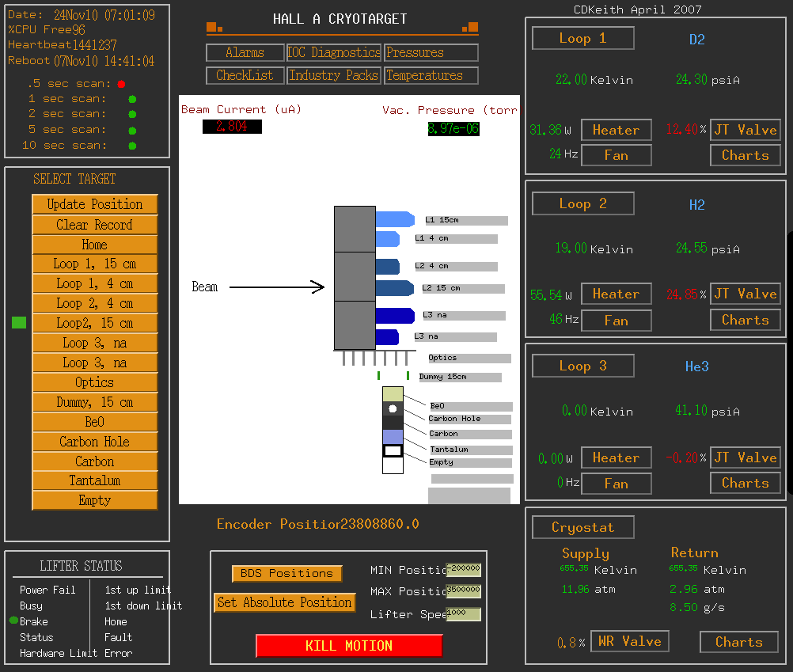Click the green 1 sec scan indicator

point(132,99)
